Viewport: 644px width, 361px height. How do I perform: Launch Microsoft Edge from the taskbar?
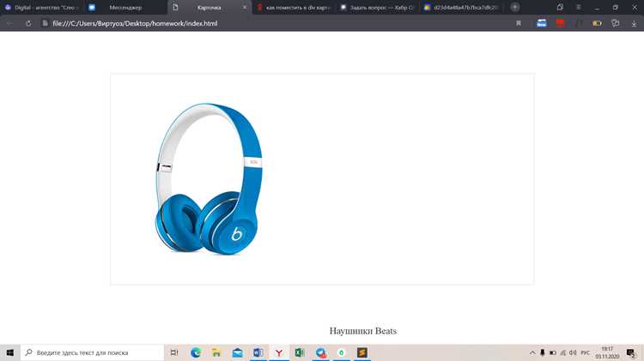tap(196, 352)
